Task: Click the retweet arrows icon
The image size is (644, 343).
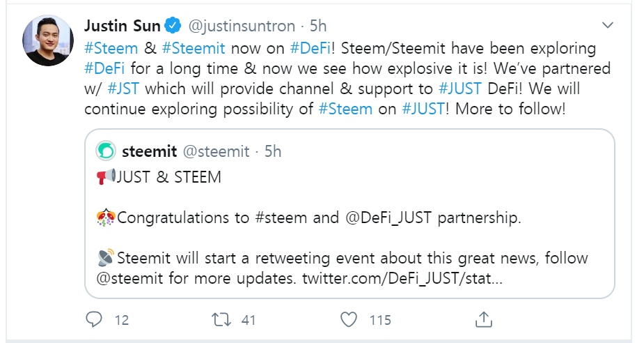Action: point(220,320)
